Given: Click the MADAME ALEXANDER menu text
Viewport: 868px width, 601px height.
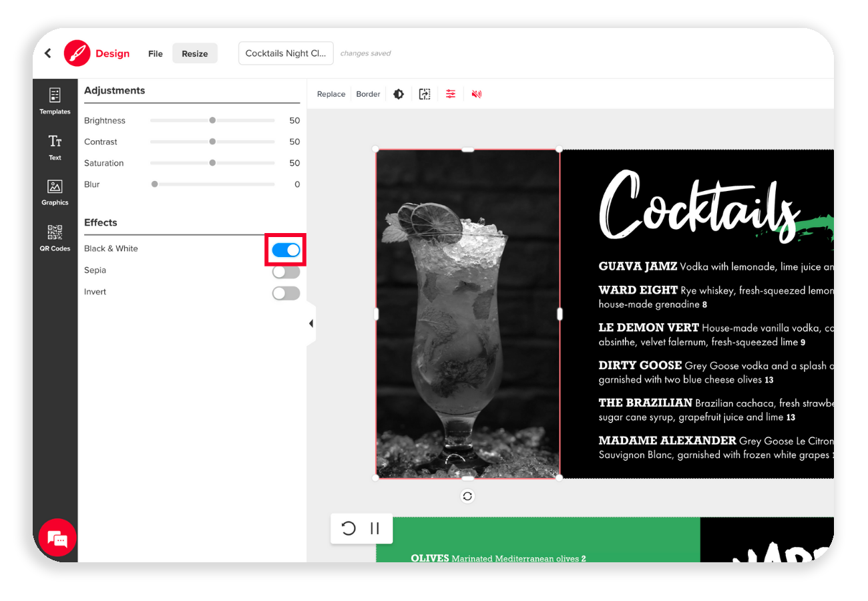Looking at the screenshot, I should (x=716, y=447).
